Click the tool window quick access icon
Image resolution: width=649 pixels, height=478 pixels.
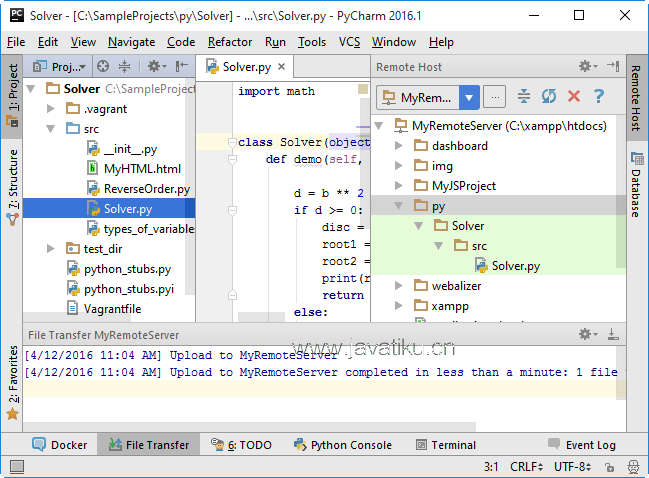click(x=17, y=467)
